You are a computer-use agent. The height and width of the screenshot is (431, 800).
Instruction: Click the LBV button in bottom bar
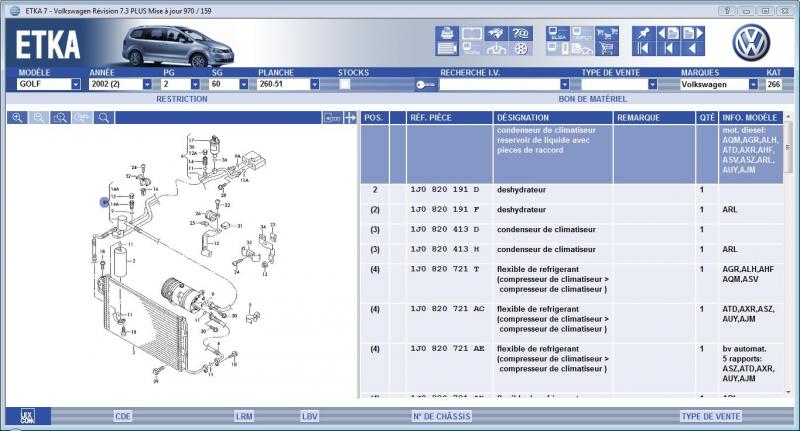[310, 416]
